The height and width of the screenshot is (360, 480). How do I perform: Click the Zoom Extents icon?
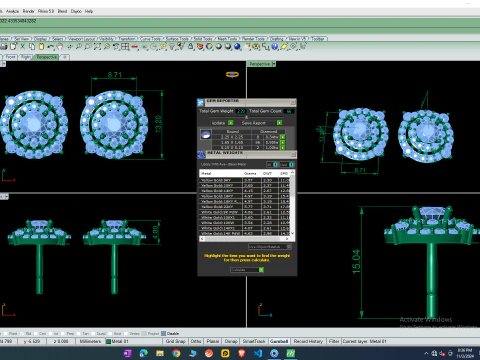(97, 47)
